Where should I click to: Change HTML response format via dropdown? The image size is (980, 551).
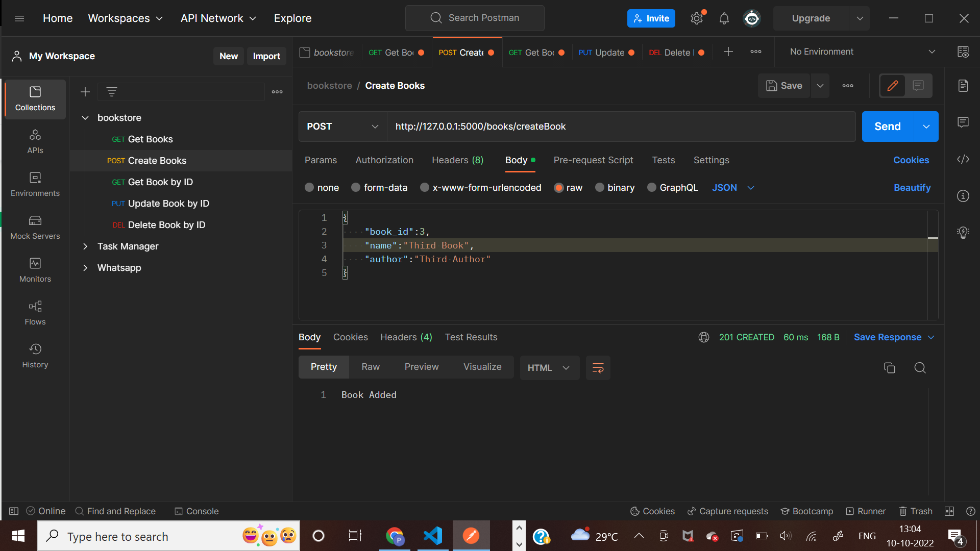tap(549, 367)
